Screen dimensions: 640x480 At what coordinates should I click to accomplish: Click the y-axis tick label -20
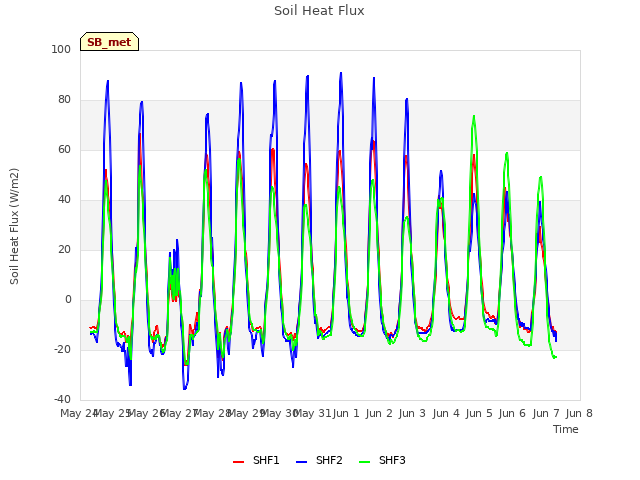tap(62, 349)
